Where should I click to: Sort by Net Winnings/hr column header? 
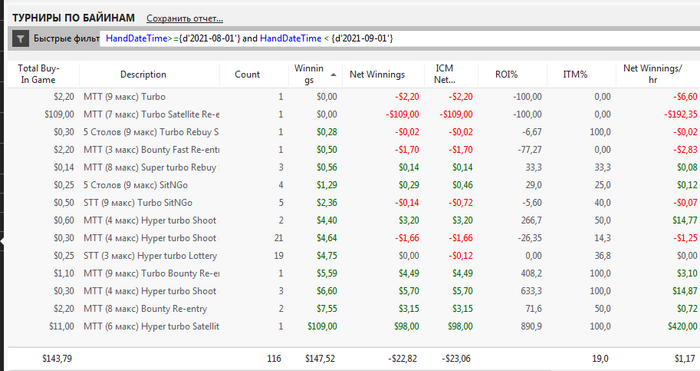click(x=653, y=74)
